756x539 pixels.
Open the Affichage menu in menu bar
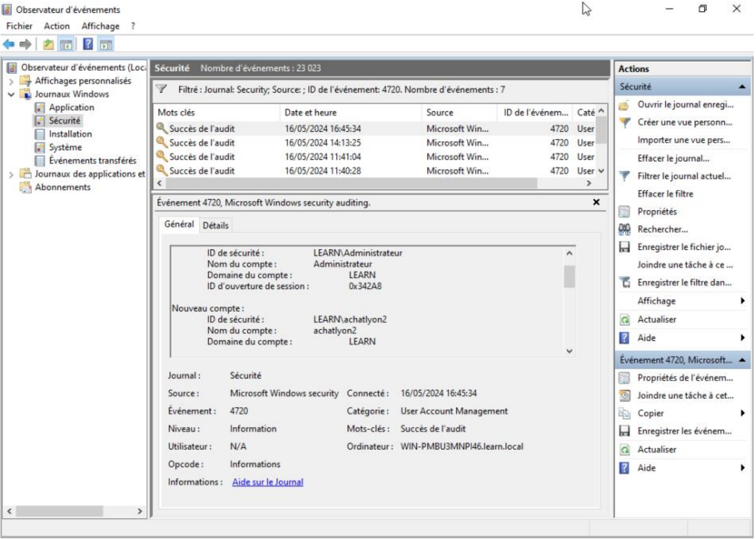tap(100, 26)
